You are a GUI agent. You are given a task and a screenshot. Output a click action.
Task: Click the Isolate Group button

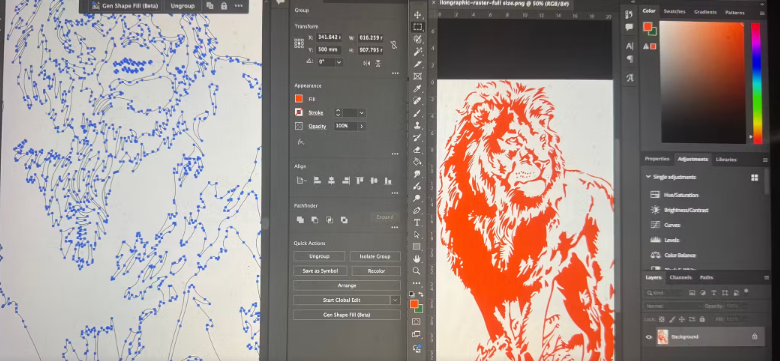coord(375,257)
